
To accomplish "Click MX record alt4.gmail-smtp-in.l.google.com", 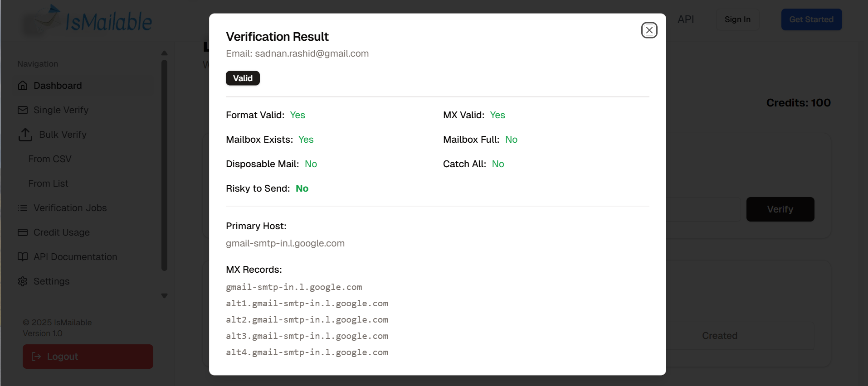I will [x=307, y=352].
